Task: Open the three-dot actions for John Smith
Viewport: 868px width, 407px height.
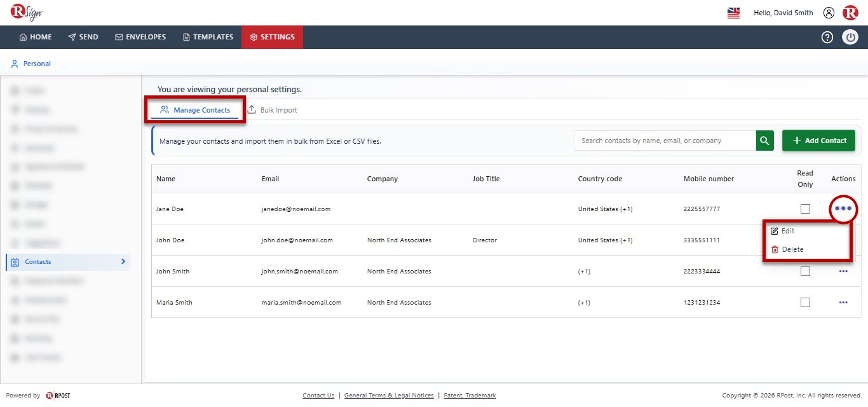Action: pyautogui.click(x=843, y=271)
